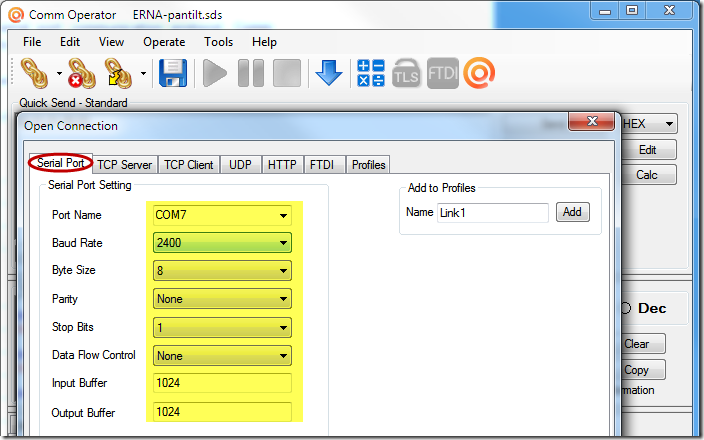
Task: Expand the Parity dropdown
Action: (x=222, y=299)
